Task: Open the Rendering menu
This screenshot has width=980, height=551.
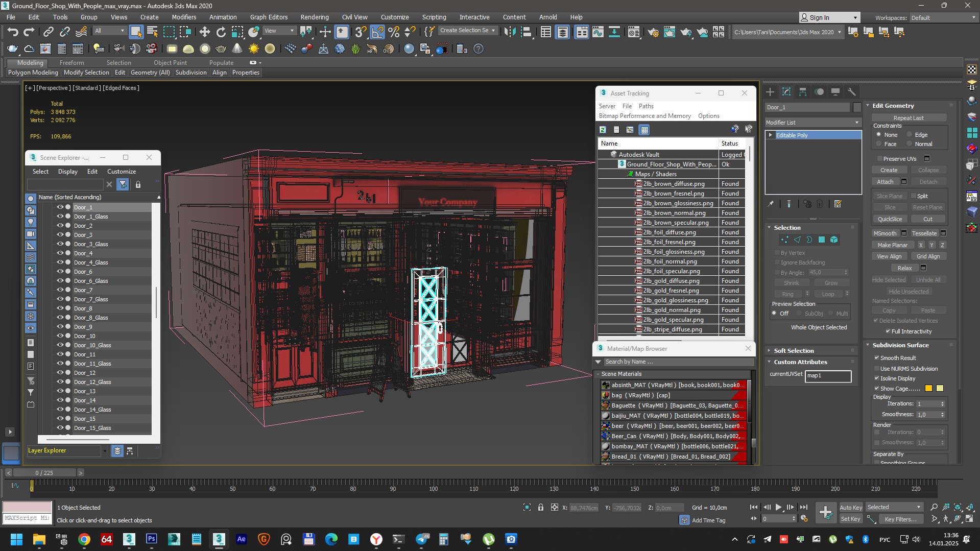Action: tap(314, 17)
